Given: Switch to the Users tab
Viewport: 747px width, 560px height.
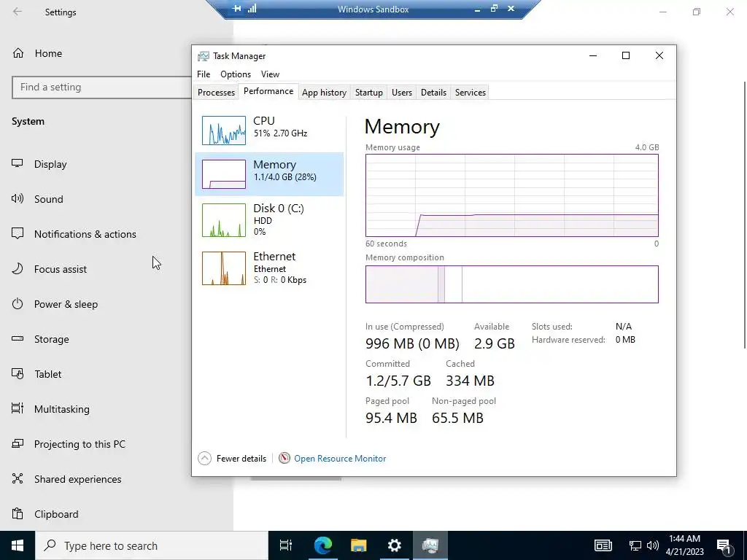Looking at the screenshot, I should click(402, 93).
